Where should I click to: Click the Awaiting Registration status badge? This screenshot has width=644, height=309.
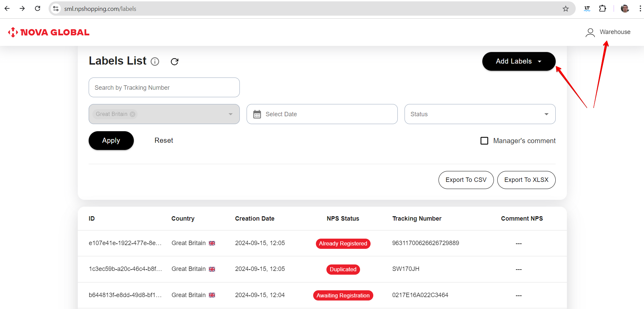point(343,295)
